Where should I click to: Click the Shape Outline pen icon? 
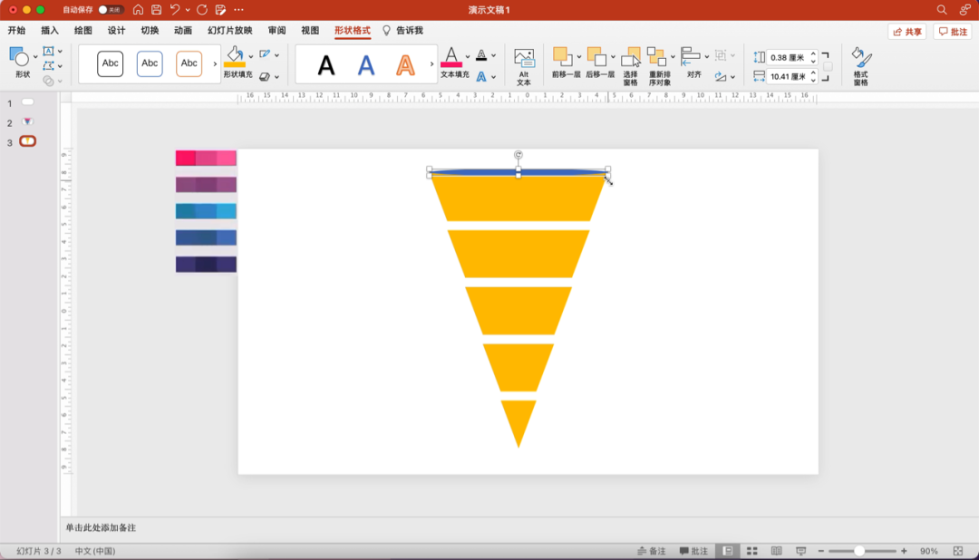(x=265, y=54)
